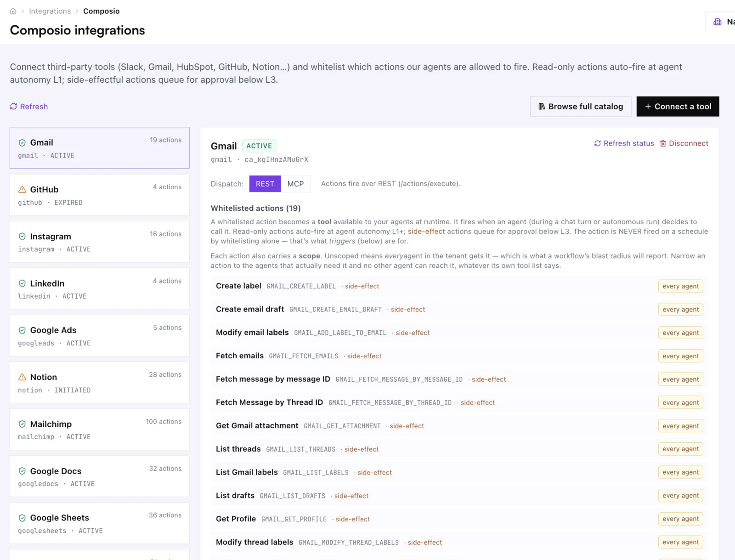735x560 pixels.
Task: Click Gmail shield check icon in list
Action: [22, 143]
